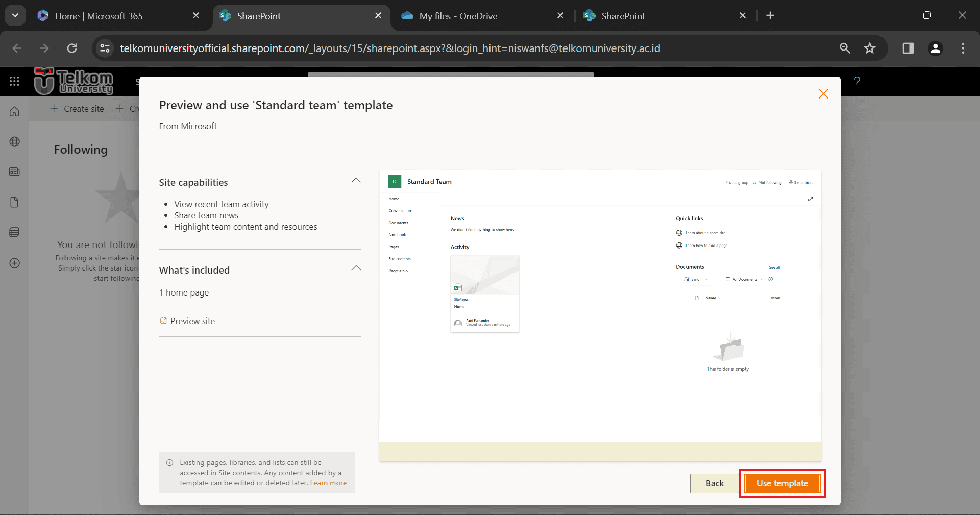View site information icon in address bar
Screen dimensions: 980x515
(x=105, y=48)
